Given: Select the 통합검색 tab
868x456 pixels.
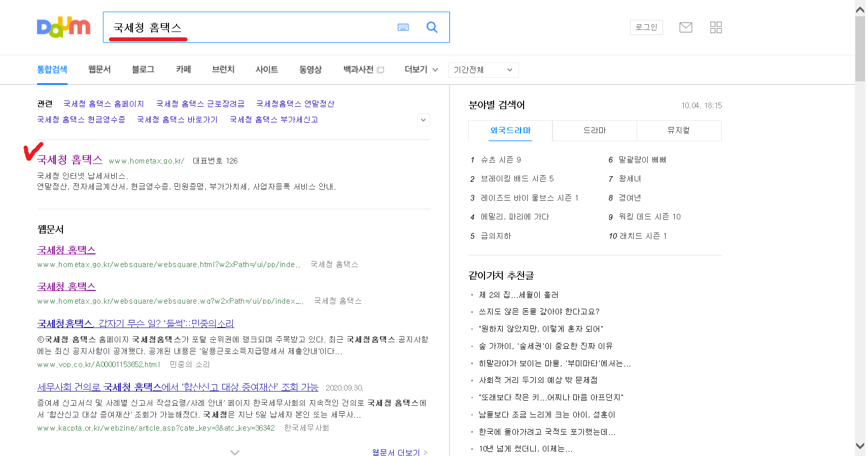Looking at the screenshot, I should coord(52,70).
